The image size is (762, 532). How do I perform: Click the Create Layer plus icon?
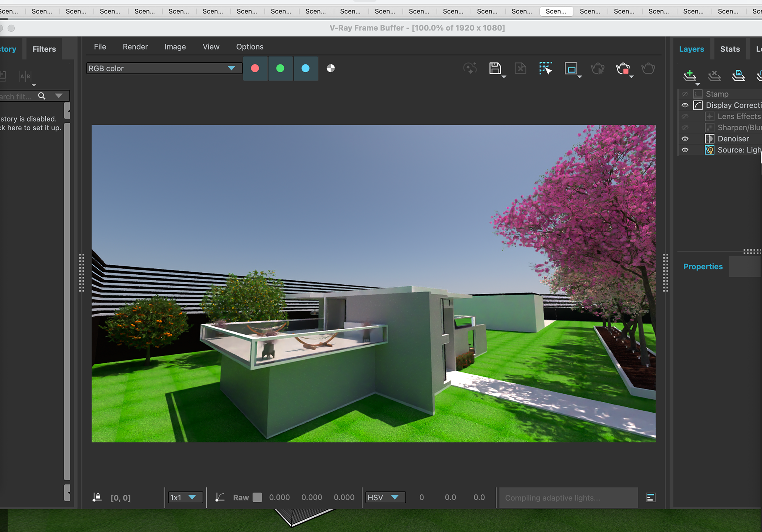click(690, 75)
